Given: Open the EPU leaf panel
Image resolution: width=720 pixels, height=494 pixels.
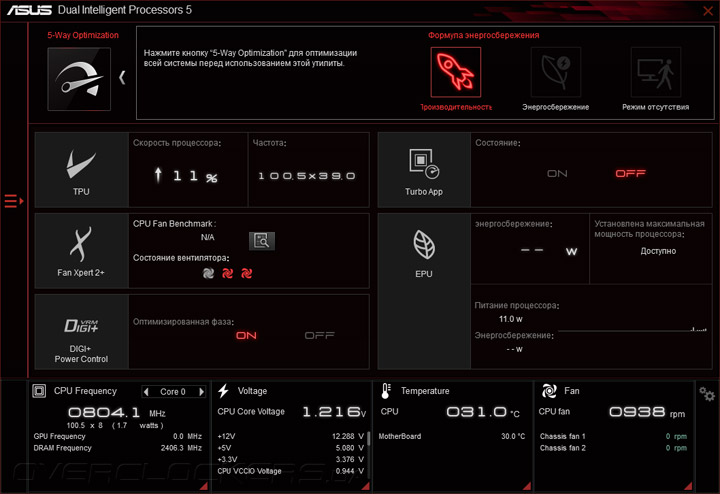Looking at the screenshot, I should coord(424,291).
